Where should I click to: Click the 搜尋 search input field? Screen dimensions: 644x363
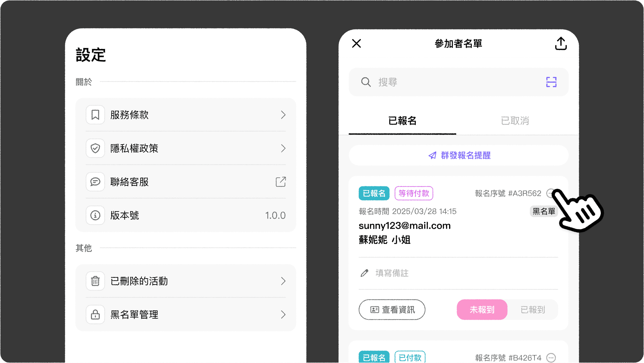pos(459,82)
